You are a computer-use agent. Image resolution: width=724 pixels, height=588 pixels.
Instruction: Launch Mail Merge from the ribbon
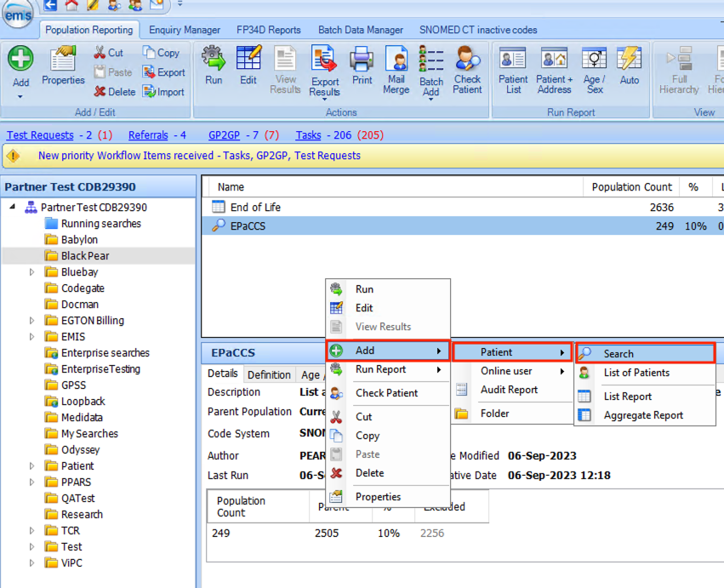point(396,70)
